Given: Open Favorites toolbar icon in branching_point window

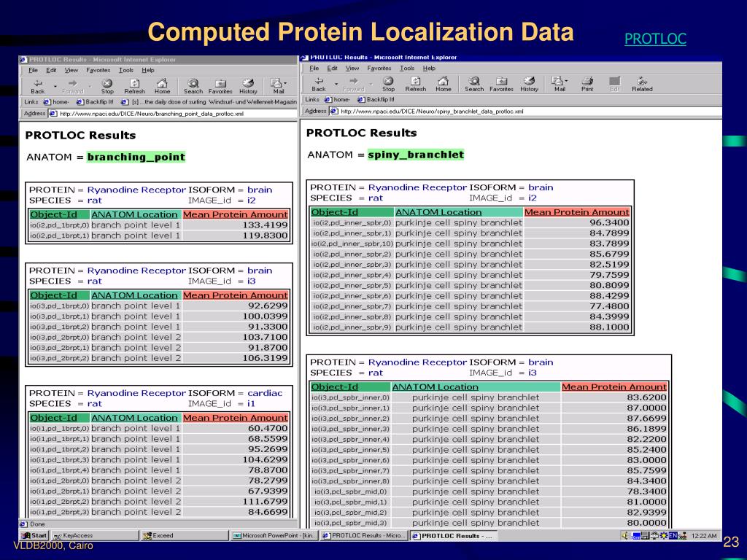Looking at the screenshot, I should click(220, 85).
